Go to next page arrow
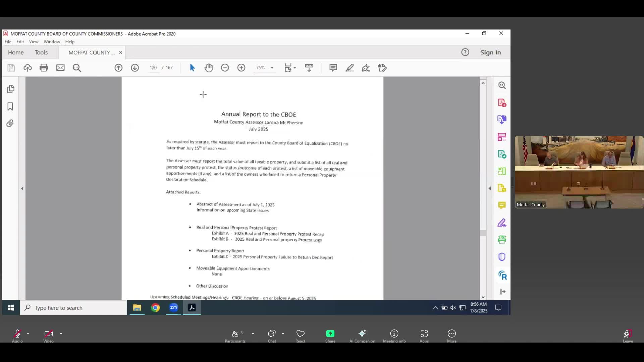Viewport: 644px width, 362px height. [135, 68]
